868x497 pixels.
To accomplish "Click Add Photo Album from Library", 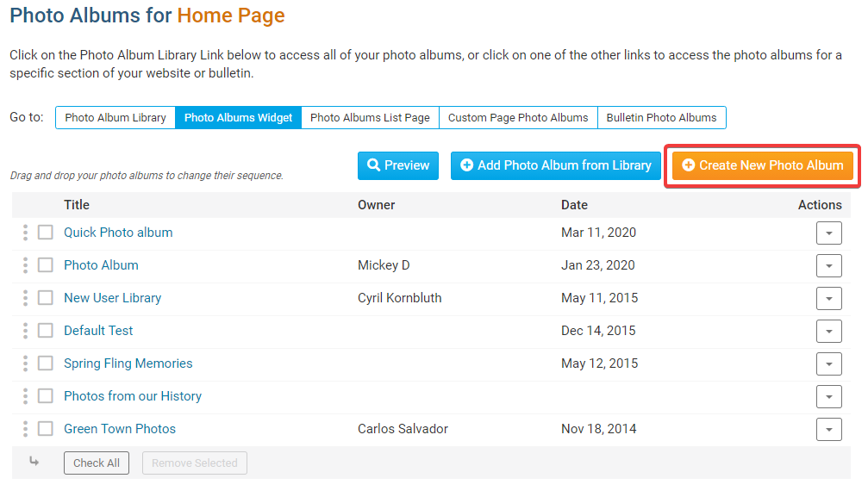I will [556, 165].
